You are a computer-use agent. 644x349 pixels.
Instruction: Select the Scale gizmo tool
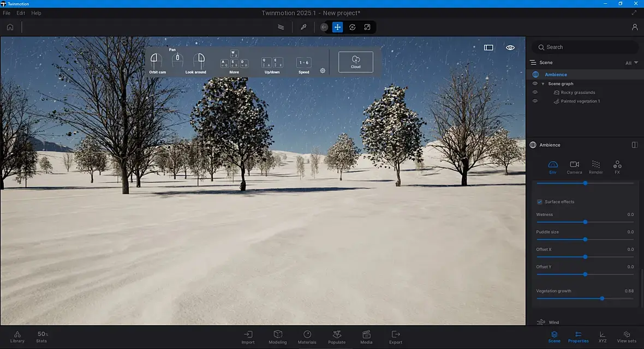point(367,27)
